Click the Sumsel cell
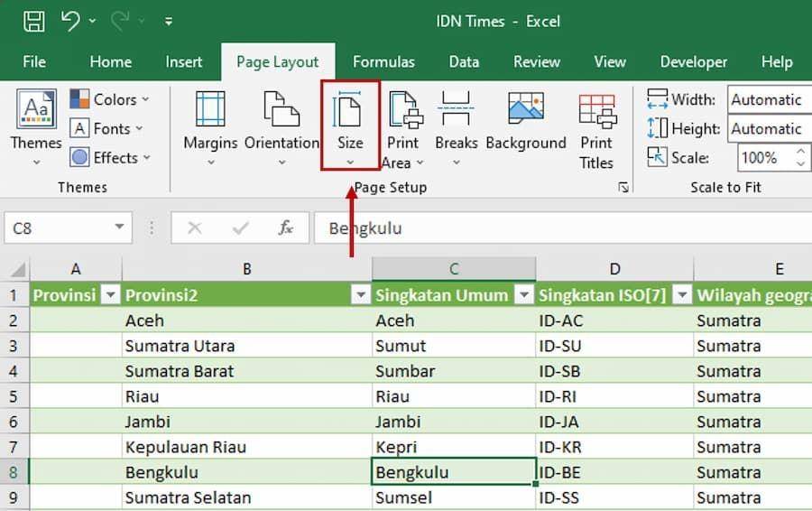Image resolution: width=812 pixels, height=511 pixels. coord(454,497)
